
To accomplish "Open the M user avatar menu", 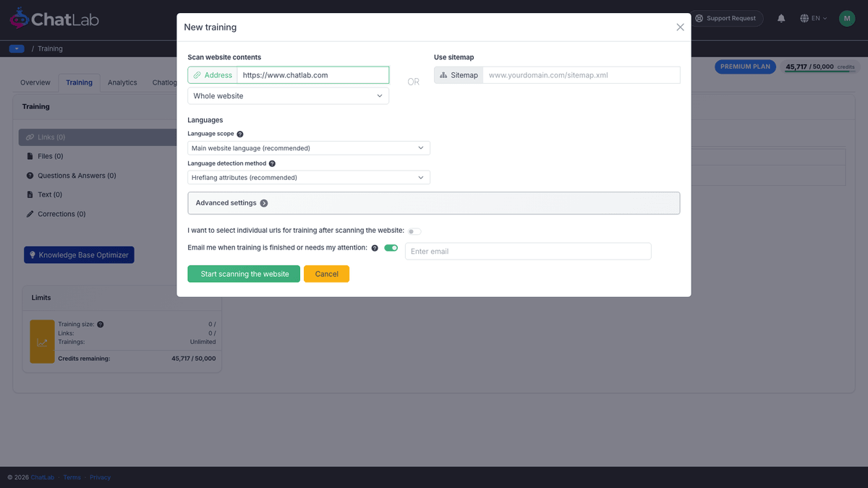I will tap(847, 18).
